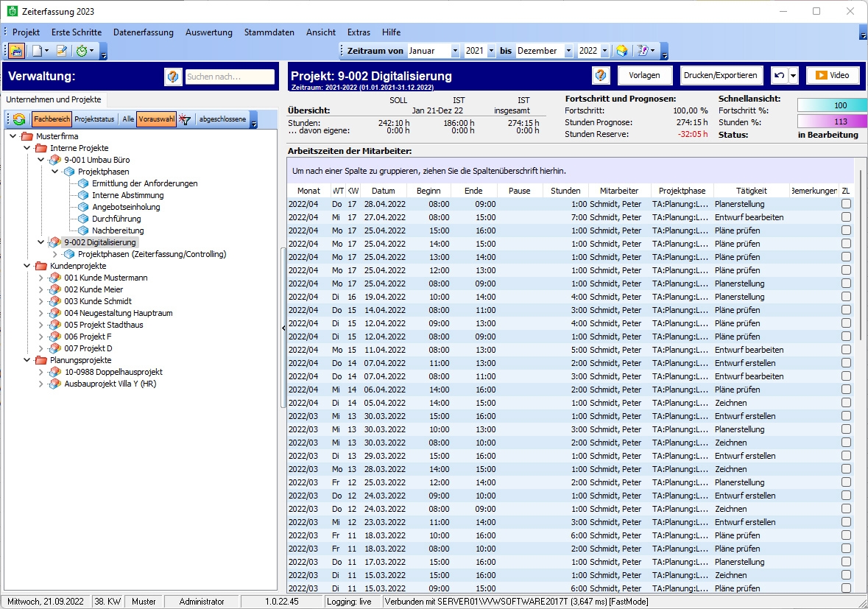Click the open box icon beside year 2022
868x609 pixels.
[x=621, y=51]
